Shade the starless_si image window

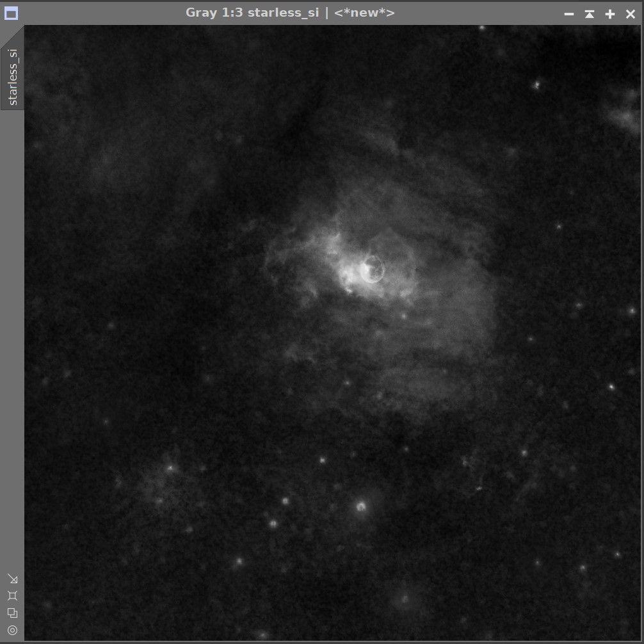[x=590, y=14]
